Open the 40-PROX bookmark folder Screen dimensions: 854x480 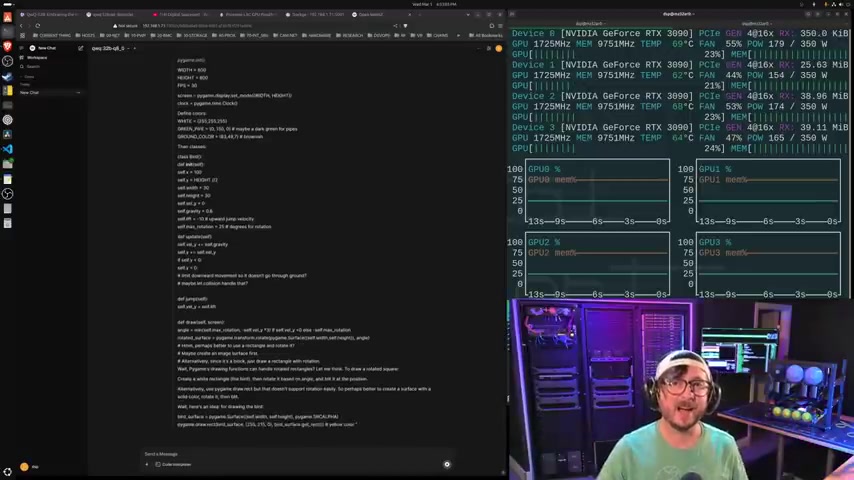click(224, 35)
